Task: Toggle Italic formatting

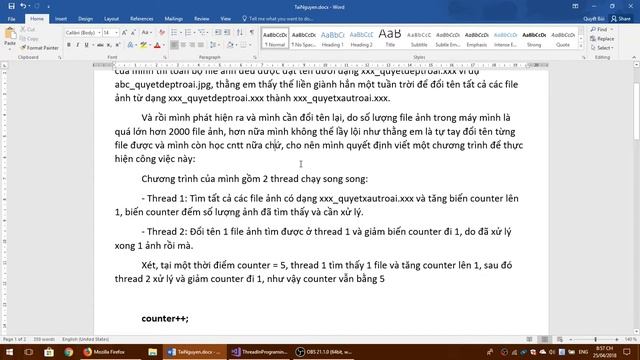Action: pos(78,45)
